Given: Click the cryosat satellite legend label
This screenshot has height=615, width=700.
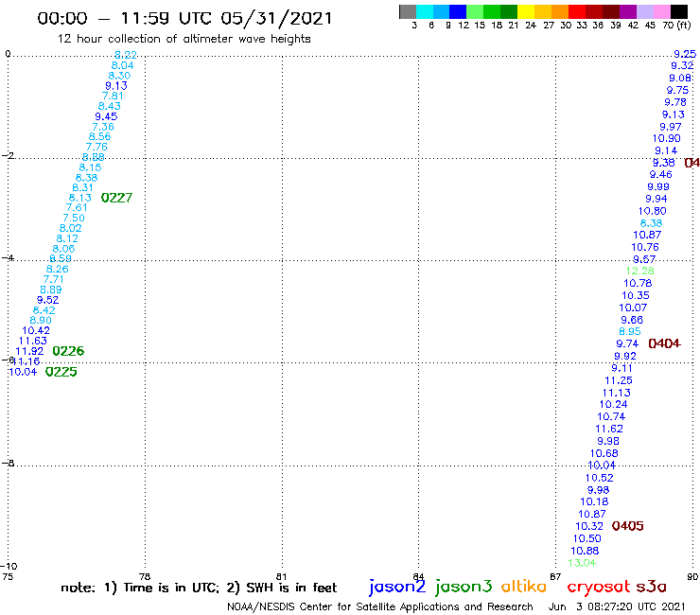Looking at the screenshot, I should click(x=599, y=587).
